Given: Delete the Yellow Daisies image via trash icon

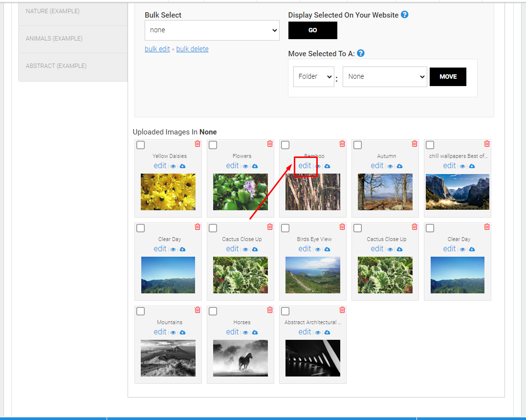Looking at the screenshot, I should click(197, 144).
